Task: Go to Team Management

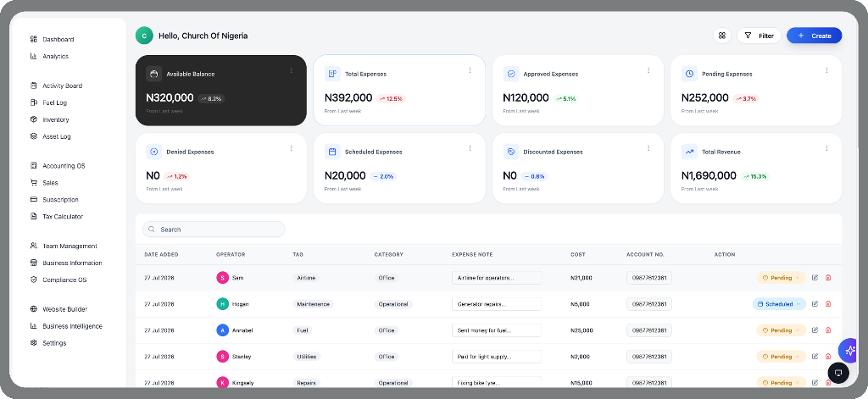Action: pos(64,247)
